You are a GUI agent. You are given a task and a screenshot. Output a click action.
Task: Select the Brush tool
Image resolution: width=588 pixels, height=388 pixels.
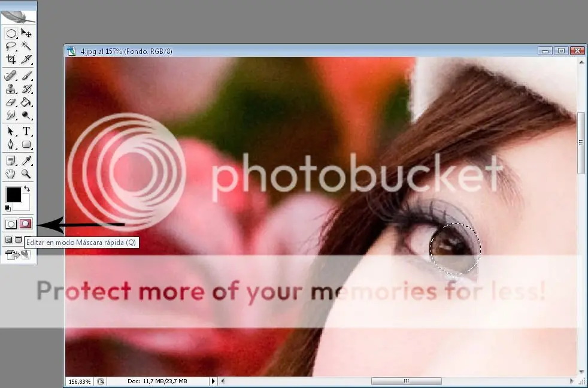26,76
